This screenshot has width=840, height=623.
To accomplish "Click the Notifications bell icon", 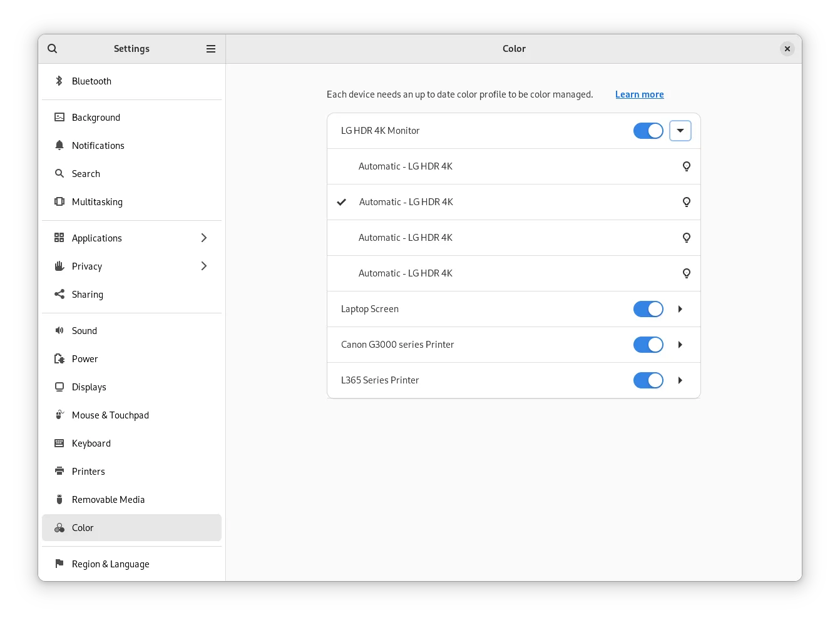I will coord(59,145).
